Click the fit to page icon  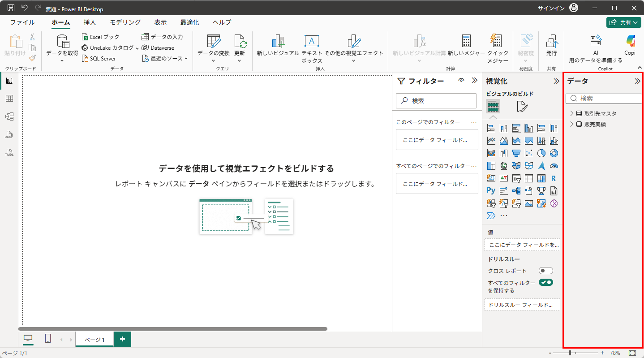tap(632, 353)
